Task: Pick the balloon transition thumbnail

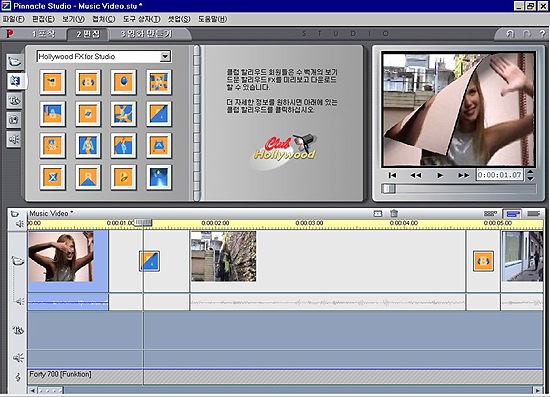Action: click(x=123, y=82)
